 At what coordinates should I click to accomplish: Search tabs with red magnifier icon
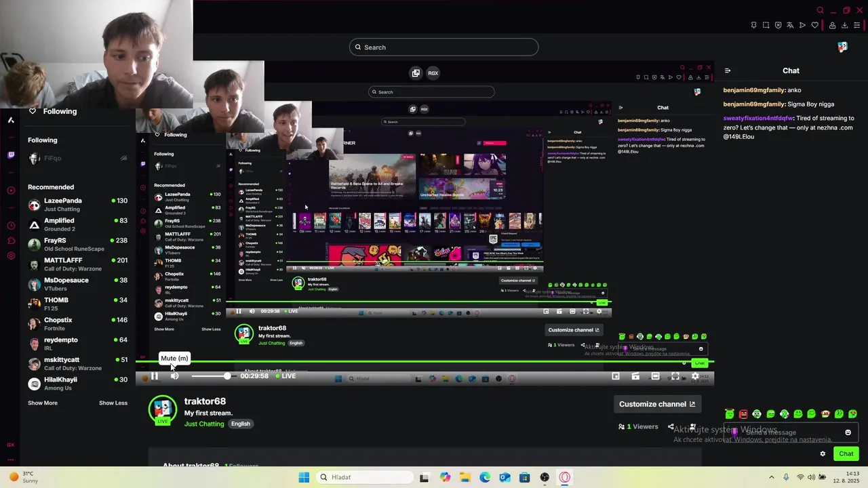820,10
